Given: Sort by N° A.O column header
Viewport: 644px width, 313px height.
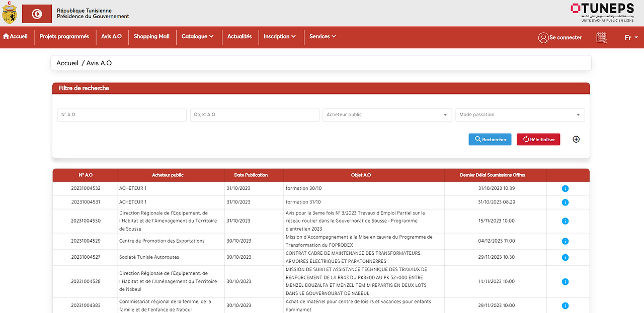Looking at the screenshot, I should pyautogui.click(x=86, y=175).
